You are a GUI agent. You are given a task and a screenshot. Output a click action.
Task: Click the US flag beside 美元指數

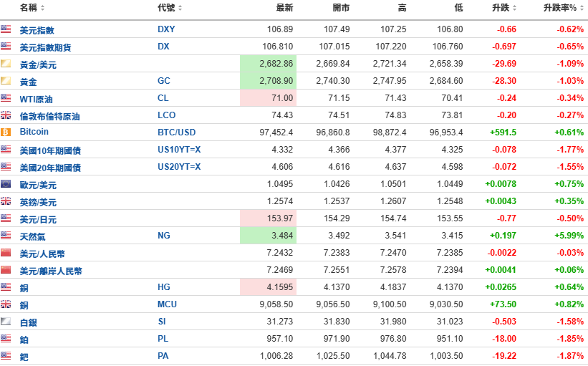pyautogui.click(x=6, y=29)
